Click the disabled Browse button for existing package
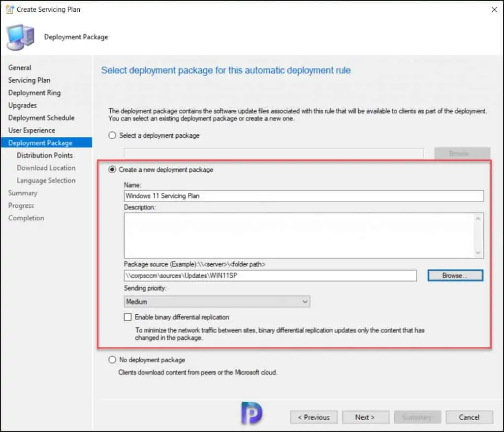This screenshot has width=504, height=432. pos(462,154)
